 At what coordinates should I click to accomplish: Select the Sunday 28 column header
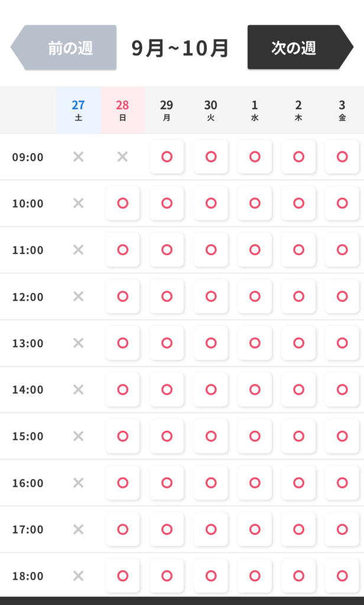[122, 110]
